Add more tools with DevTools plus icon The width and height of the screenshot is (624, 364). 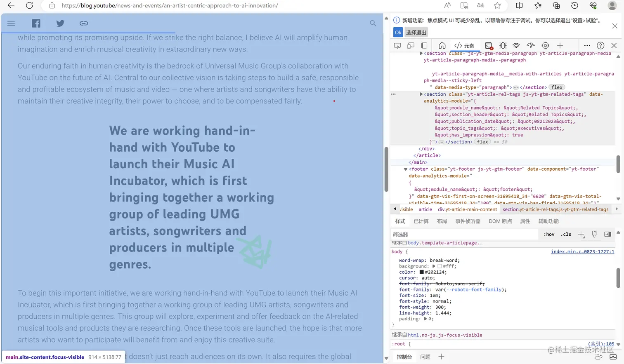point(560,45)
